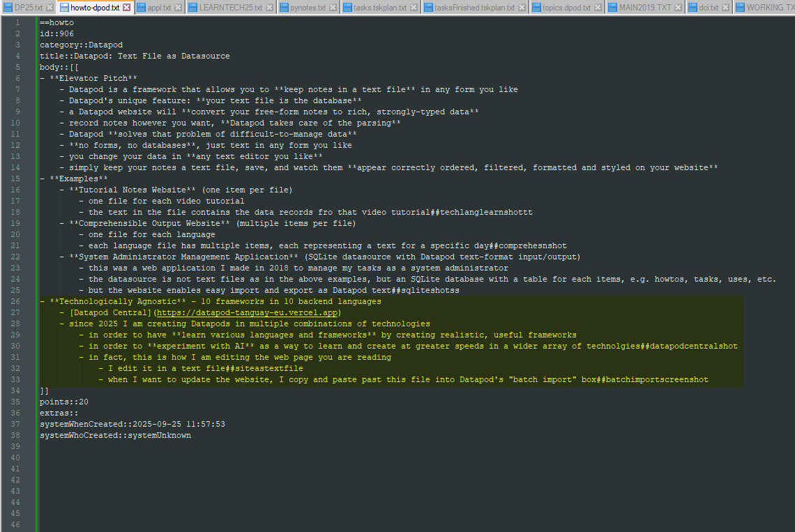Place cursor on the "==howto" line

(56, 23)
